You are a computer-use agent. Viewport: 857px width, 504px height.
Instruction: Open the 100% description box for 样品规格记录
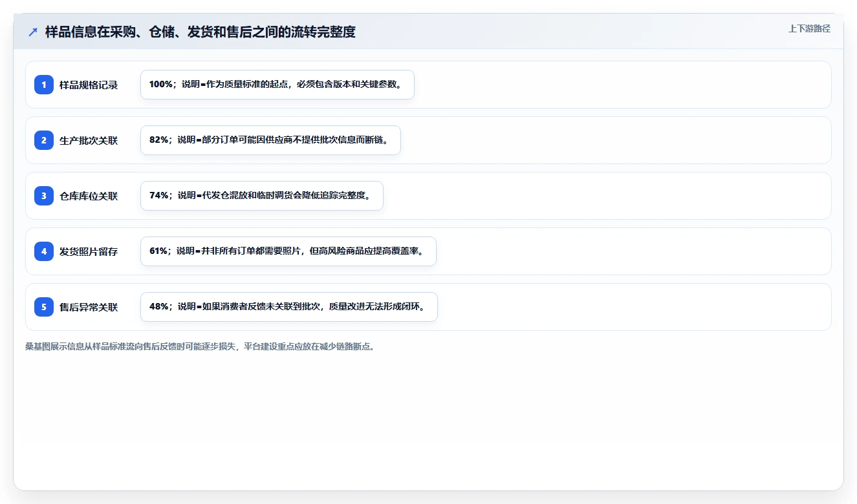277,85
